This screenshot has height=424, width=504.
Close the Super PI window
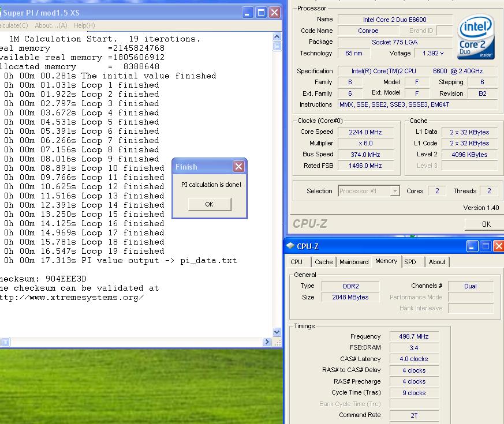click(274, 13)
